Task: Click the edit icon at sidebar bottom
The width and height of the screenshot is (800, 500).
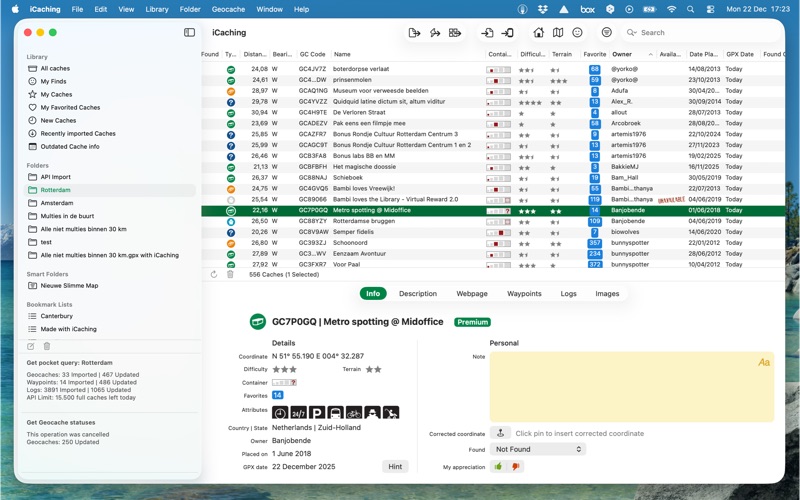Action: coord(31,346)
